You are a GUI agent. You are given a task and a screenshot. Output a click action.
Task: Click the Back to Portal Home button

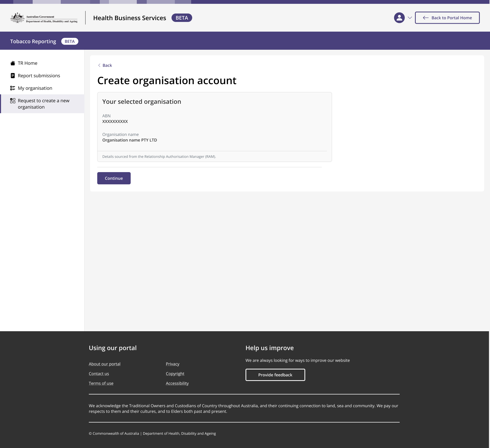point(447,18)
